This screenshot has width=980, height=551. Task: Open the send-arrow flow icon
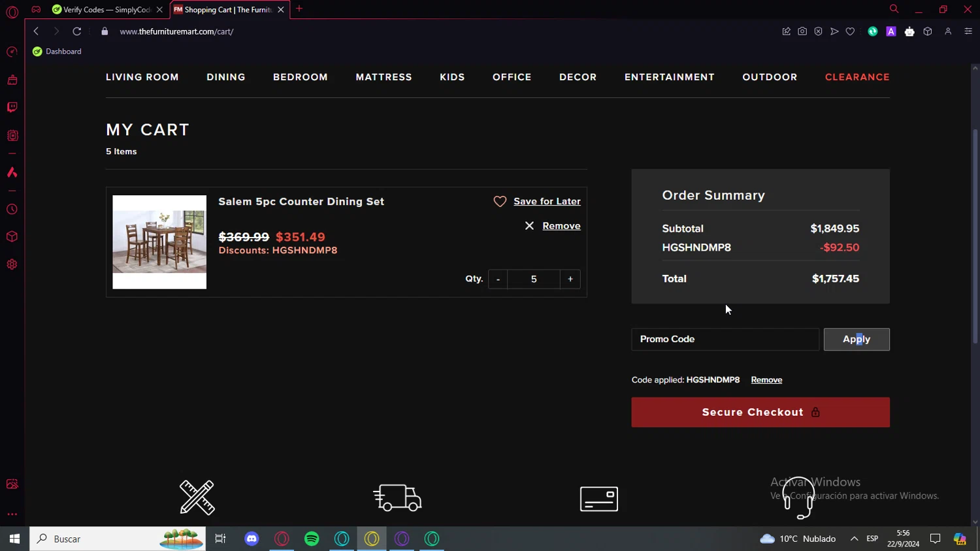coord(834,31)
